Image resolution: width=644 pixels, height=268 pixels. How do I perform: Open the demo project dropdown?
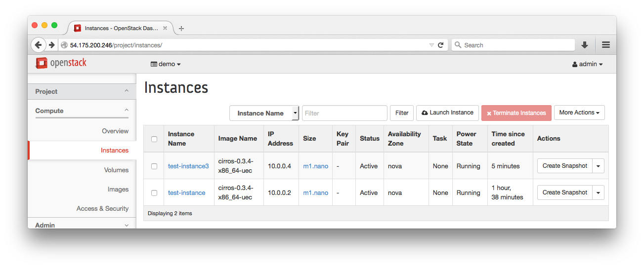[166, 64]
